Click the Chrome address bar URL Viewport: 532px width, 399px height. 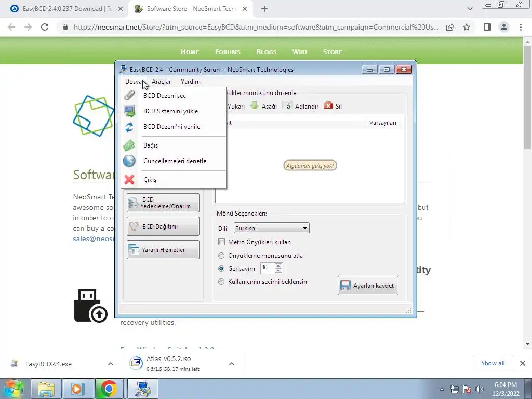click(x=256, y=27)
